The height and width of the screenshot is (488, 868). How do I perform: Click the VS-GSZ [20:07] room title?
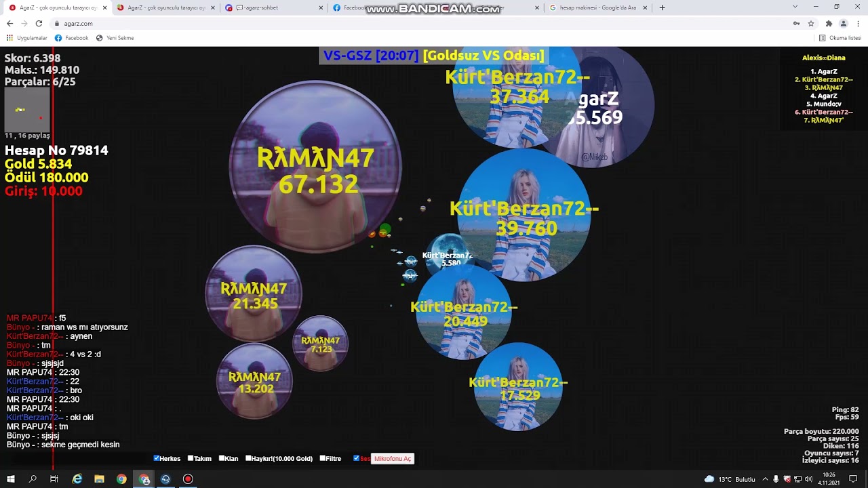[x=371, y=56]
